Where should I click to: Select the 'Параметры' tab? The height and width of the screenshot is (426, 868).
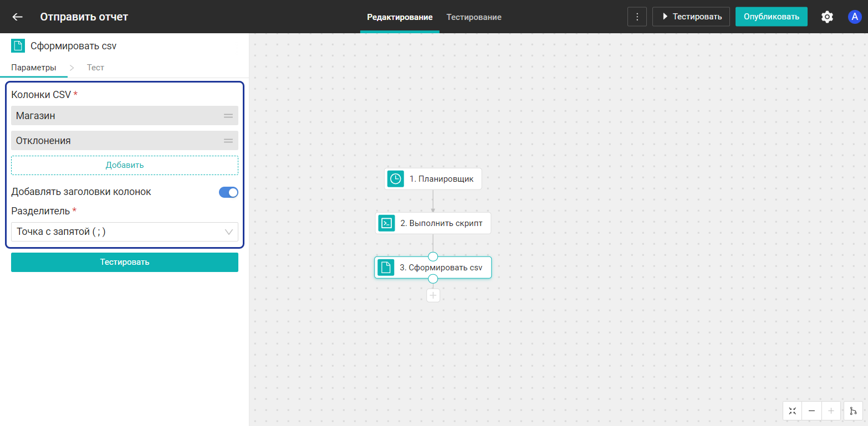click(34, 68)
